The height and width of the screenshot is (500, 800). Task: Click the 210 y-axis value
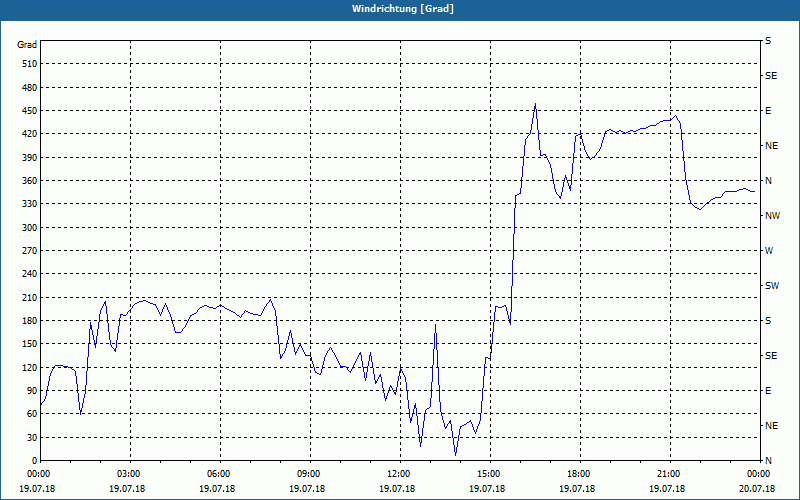[x=29, y=297]
